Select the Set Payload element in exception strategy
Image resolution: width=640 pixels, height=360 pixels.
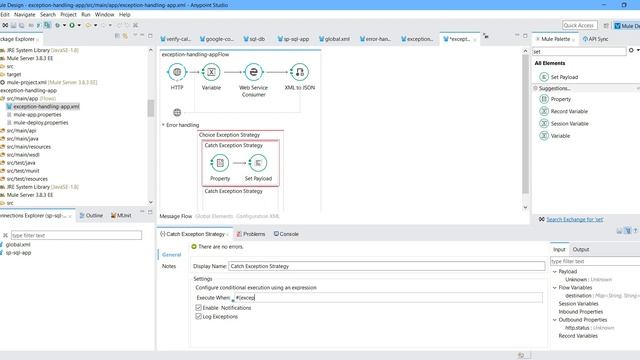click(258, 163)
